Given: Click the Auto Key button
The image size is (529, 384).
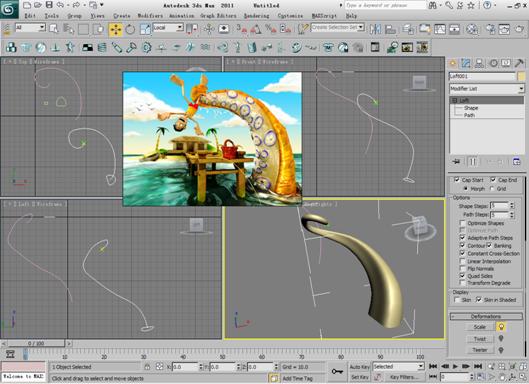Looking at the screenshot, I should pyautogui.click(x=359, y=367).
